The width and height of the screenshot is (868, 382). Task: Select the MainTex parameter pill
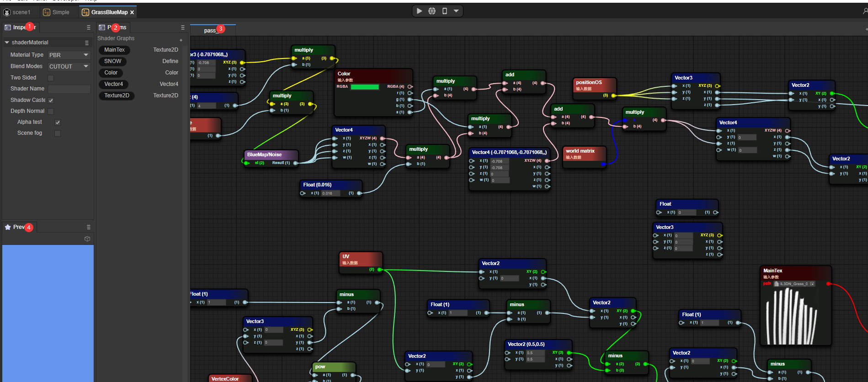(x=114, y=50)
